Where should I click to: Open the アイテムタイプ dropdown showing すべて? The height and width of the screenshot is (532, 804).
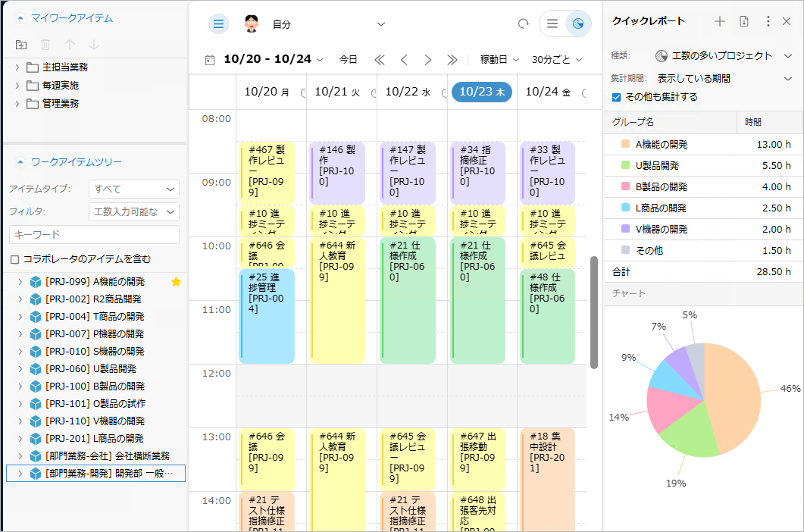pos(133,189)
